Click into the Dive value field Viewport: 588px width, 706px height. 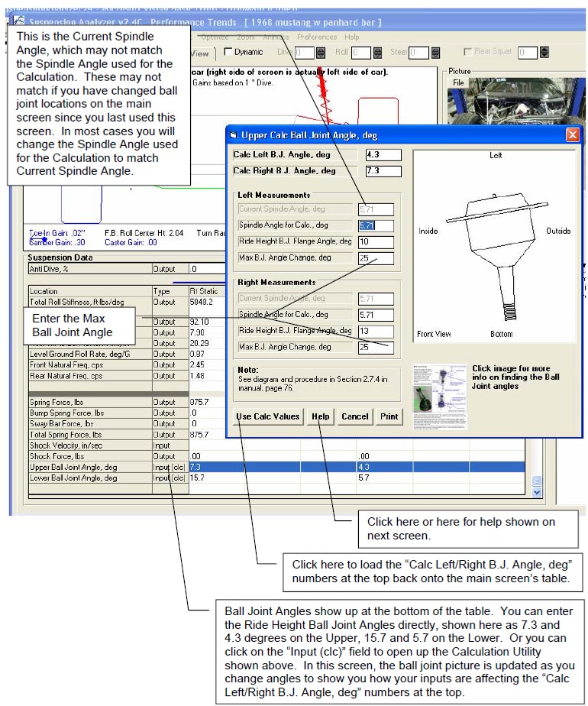point(305,53)
